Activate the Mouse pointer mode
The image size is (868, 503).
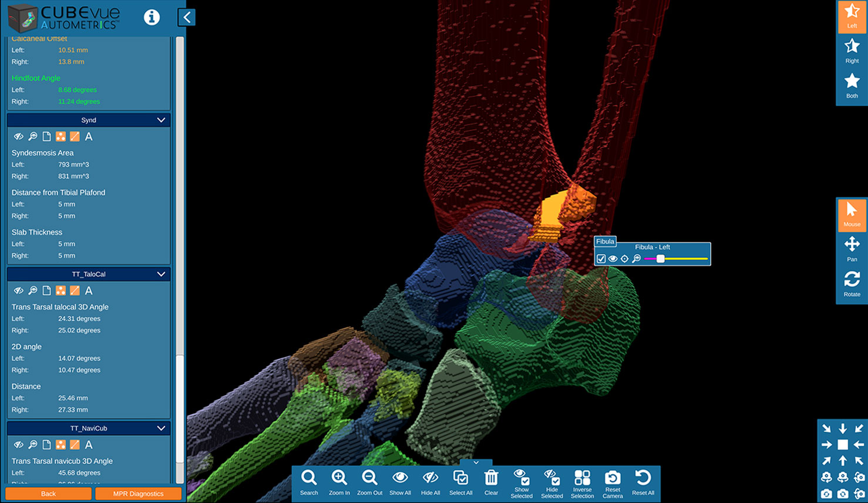pos(852,214)
